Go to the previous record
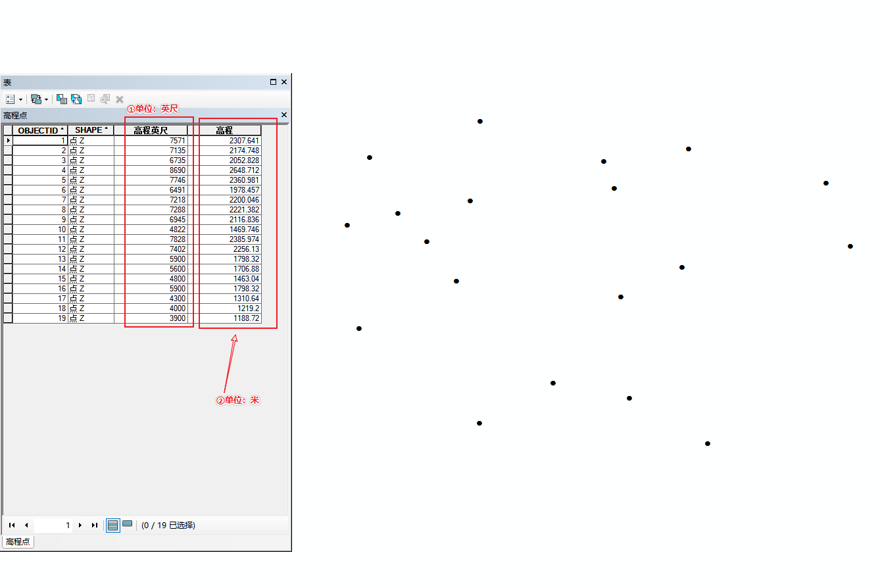This screenshot has width=882, height=588. 26,525
